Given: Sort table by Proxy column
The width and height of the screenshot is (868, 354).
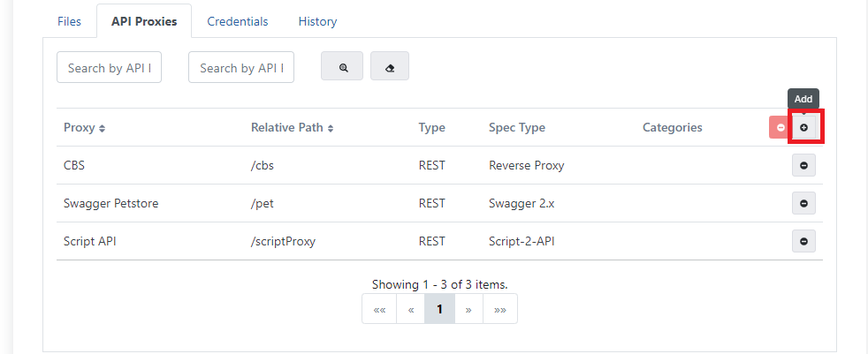Looking at the screenshot, I should click(x=85, y=128).
